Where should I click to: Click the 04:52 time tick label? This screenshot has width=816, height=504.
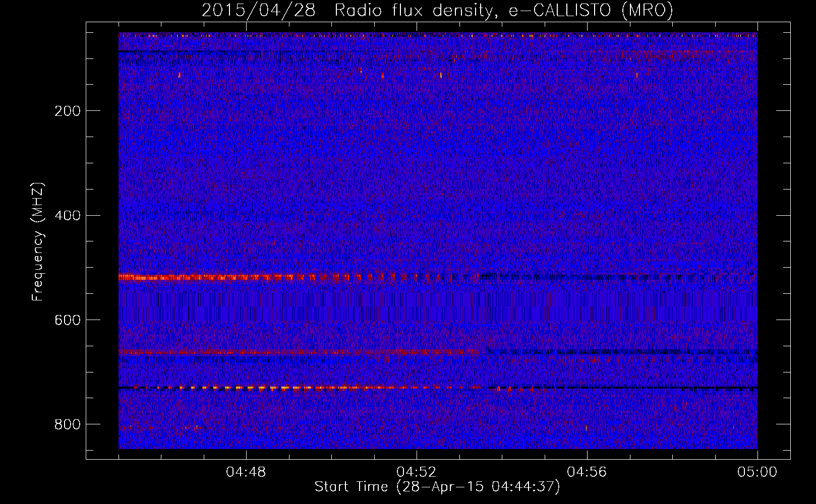417,472
